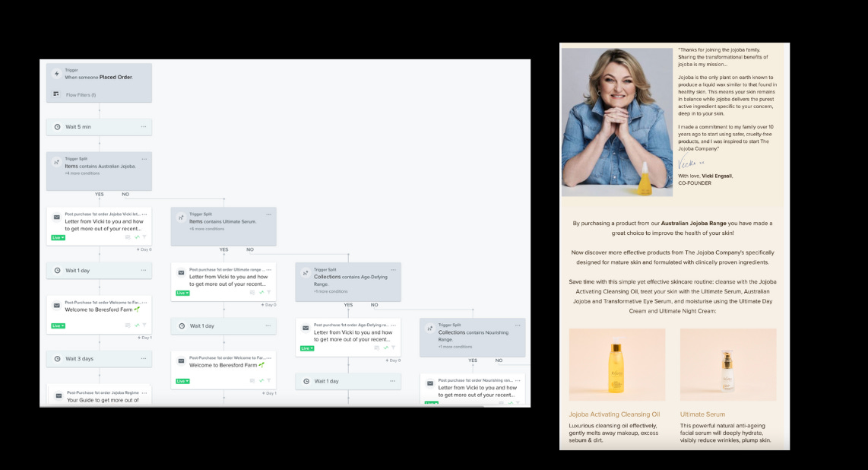Click Vicki Engsall portrait photo in email preview
Viewport: 868px width, 470px height.
(x=616, y=122)
